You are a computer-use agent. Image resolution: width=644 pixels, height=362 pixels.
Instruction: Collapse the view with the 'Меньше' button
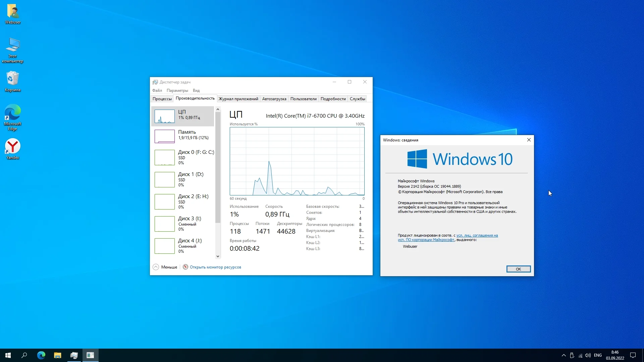165,267
